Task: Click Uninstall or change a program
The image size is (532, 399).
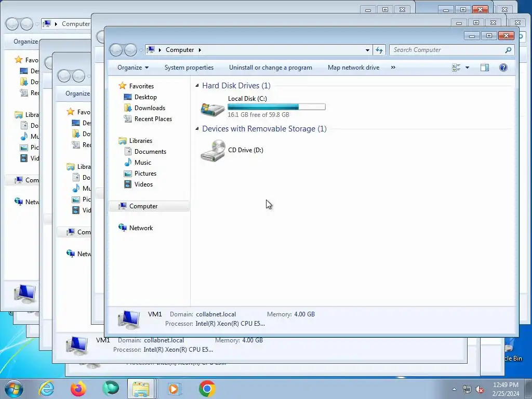Action: tap(270, 68)
